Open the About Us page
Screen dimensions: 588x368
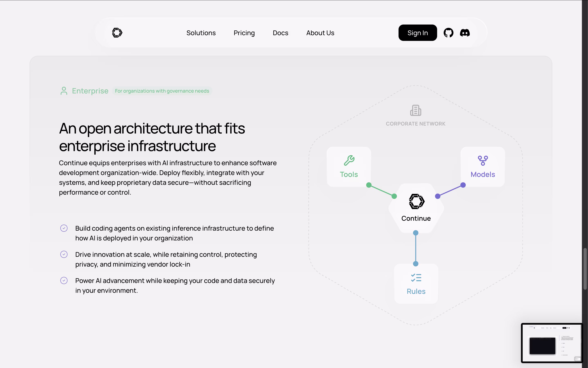pos(320,33)
